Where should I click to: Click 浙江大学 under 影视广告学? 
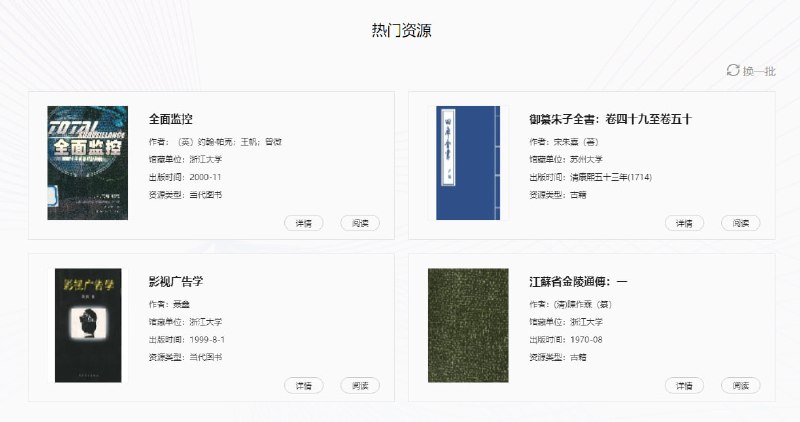point(206,322)
